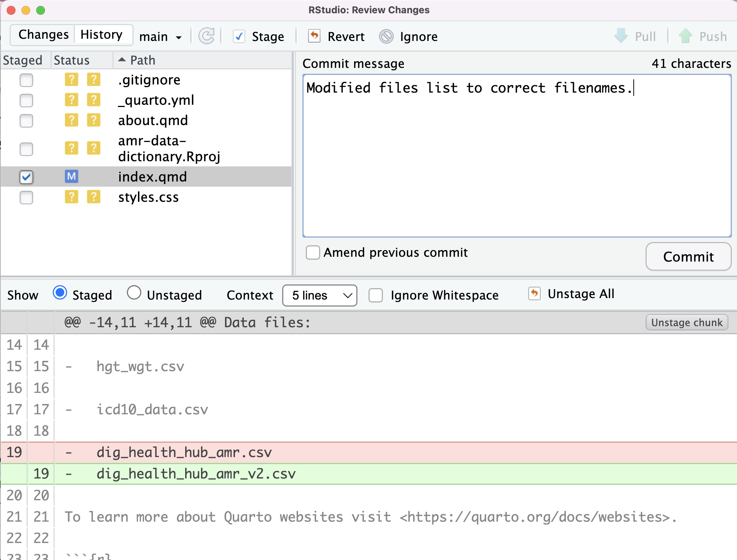The image size is (737, 560).
Task: Click the Push up-arrow icon
Action: coord(685,36)
